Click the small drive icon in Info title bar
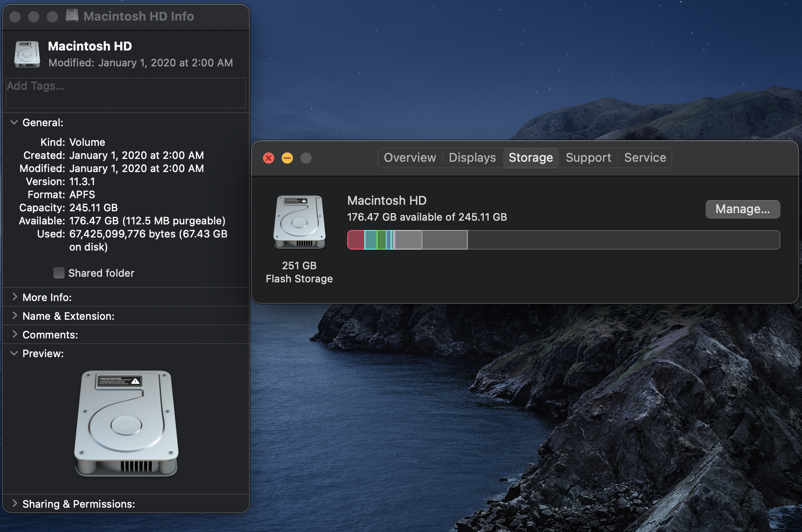Image resolution: width=802 pixels, height=532 pixels. 72,16
